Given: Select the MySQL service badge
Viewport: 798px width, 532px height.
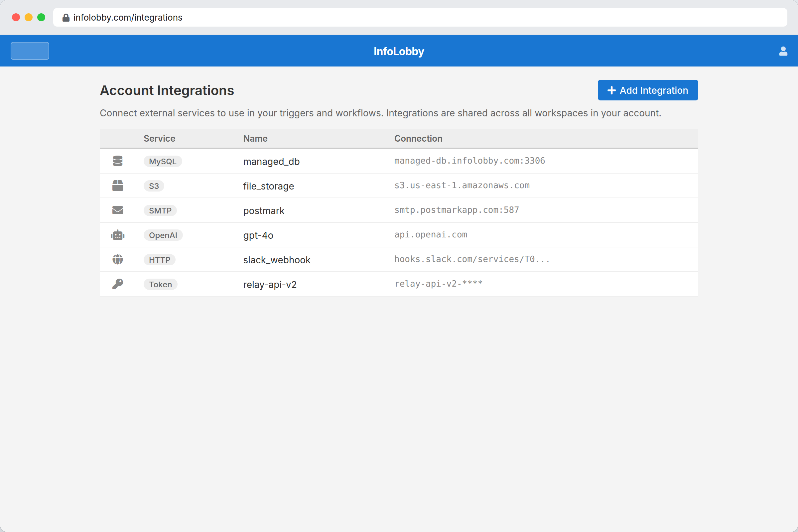Looking at the screenshot, I should click(x=163, y=161).
